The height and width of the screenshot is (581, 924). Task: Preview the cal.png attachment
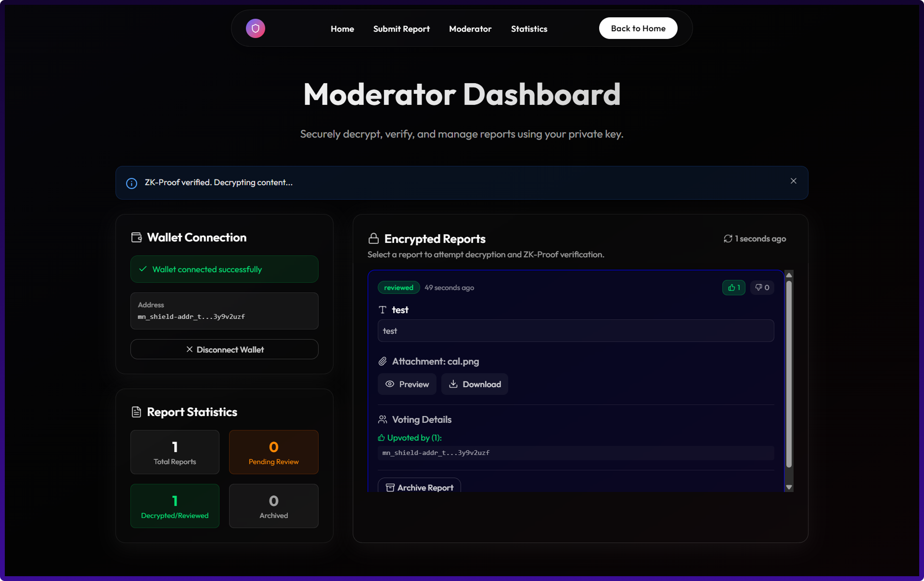tap(407, 384)
